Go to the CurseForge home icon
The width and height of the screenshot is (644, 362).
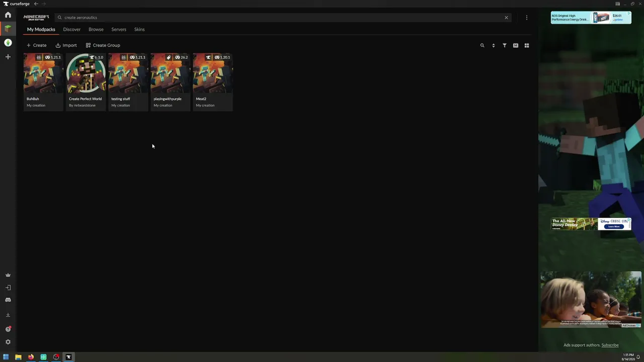[x=8, y=15]
